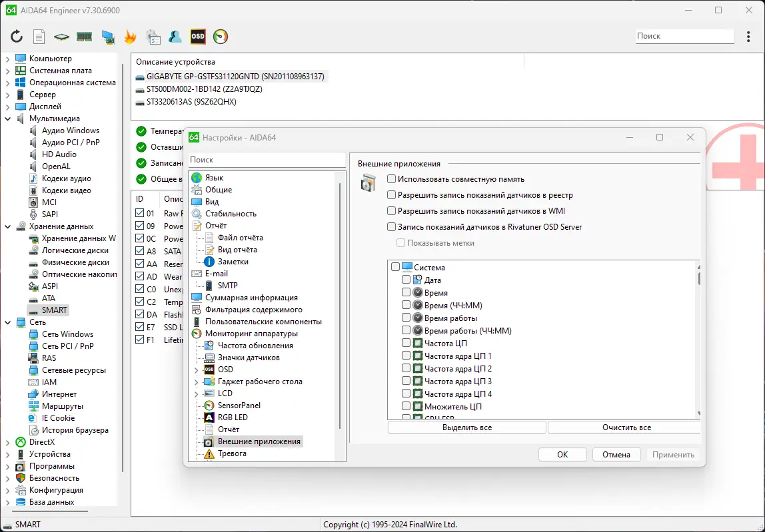
Task: Check the Частота ЦП checkbox
Action: [406, 343]
